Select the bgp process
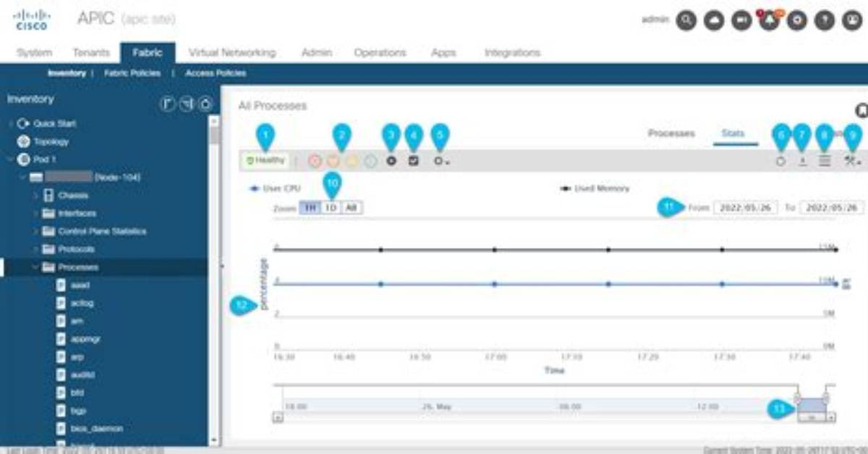The height and width of the screenshot is (454, 868). [78, 410]
